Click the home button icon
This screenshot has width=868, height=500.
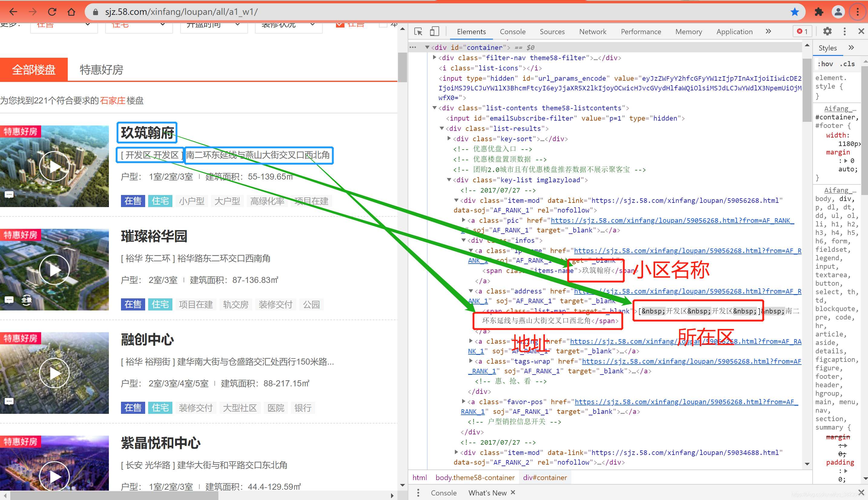pyautogui.click(x=71, y=12)
